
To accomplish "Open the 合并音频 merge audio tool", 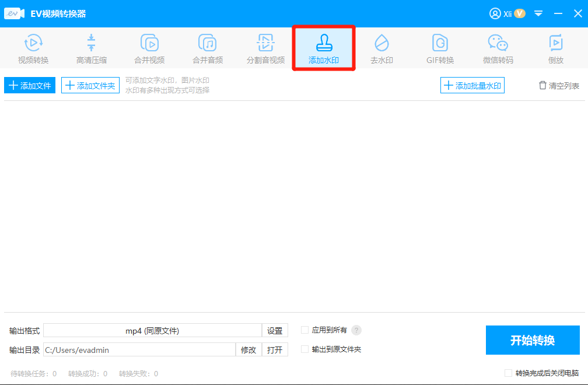I will click(207, 48).
